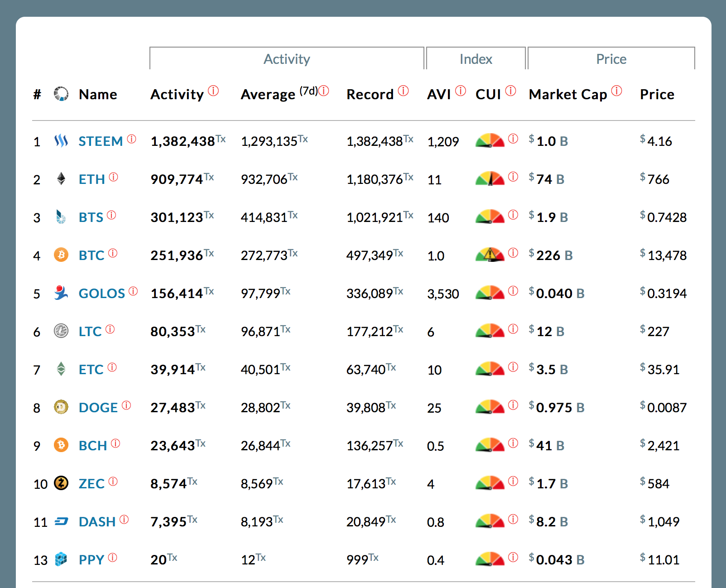Image resolution: width=726 pixels, height=588 pixels.
Task: Open the STEEM coin link
Action: [x=101, y=141]
